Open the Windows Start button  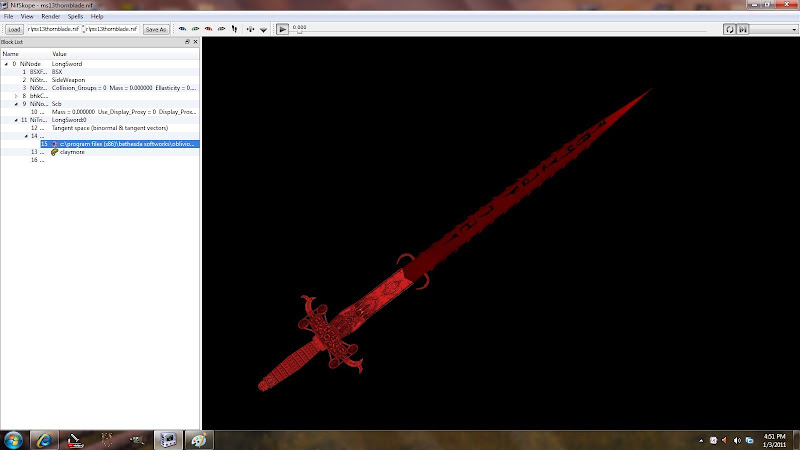point(13,440)
